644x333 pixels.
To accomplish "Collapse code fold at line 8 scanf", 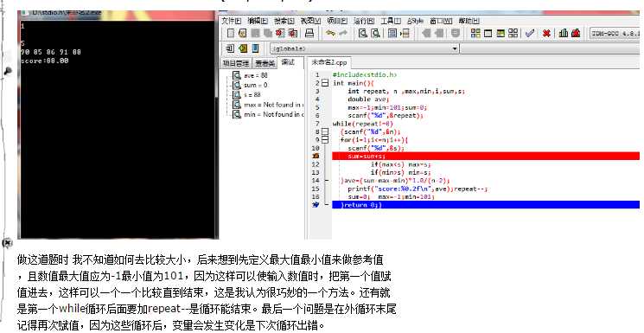I will [x=325, y=132].
